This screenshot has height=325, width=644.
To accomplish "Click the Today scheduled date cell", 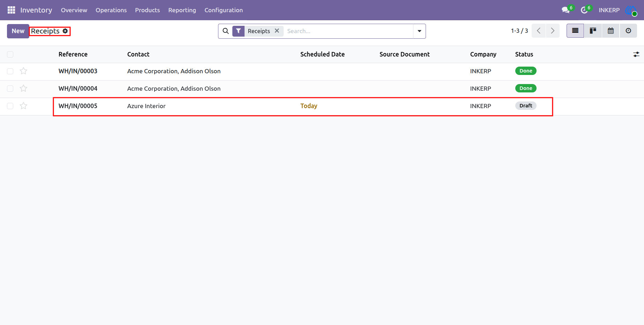I will tap(309, 106).
